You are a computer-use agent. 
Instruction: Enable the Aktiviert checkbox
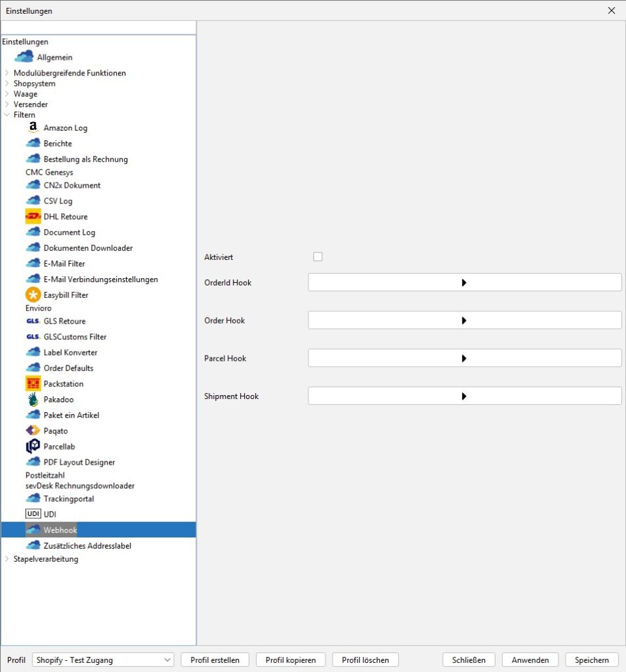[x=318, y=257]
